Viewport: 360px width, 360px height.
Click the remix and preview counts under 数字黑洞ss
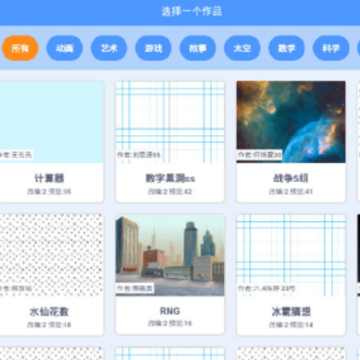pyautogui.click(x=170, y=192)
